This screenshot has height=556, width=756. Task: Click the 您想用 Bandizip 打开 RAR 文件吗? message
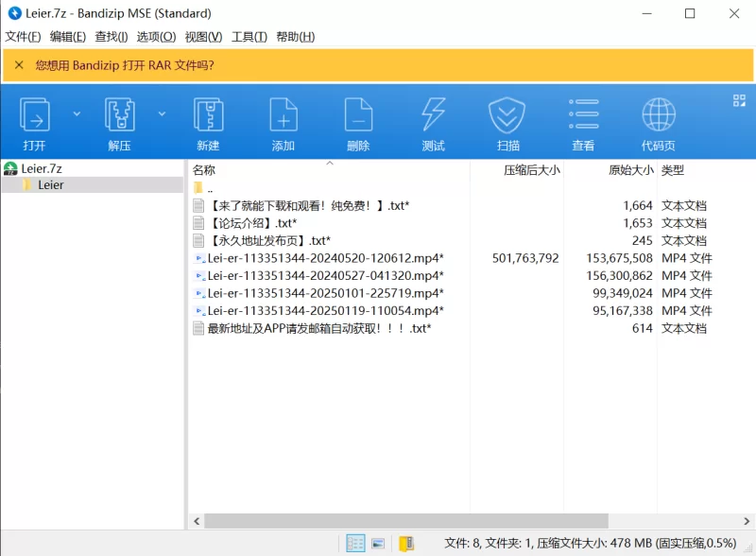[125, 65]
